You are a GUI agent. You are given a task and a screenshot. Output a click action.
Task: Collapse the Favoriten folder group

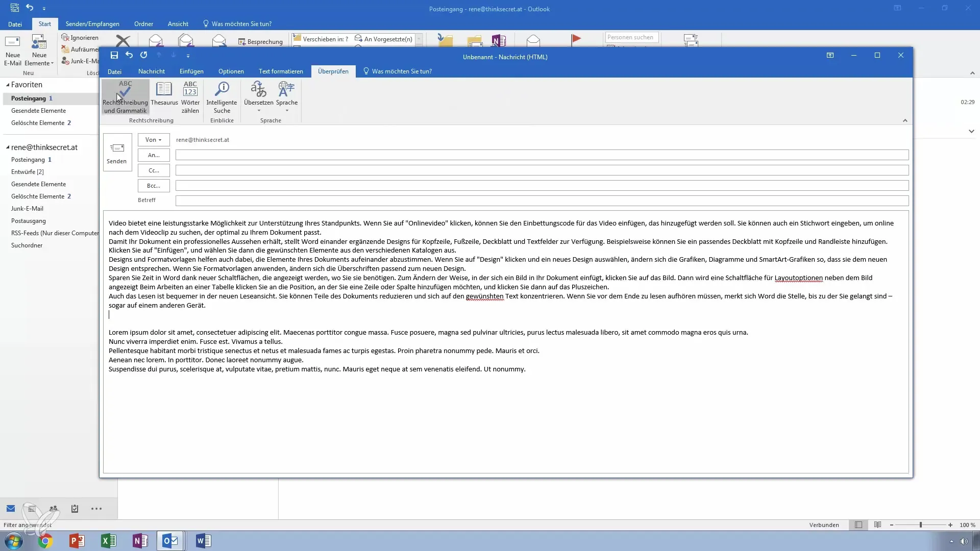click(x=8, y=85)
